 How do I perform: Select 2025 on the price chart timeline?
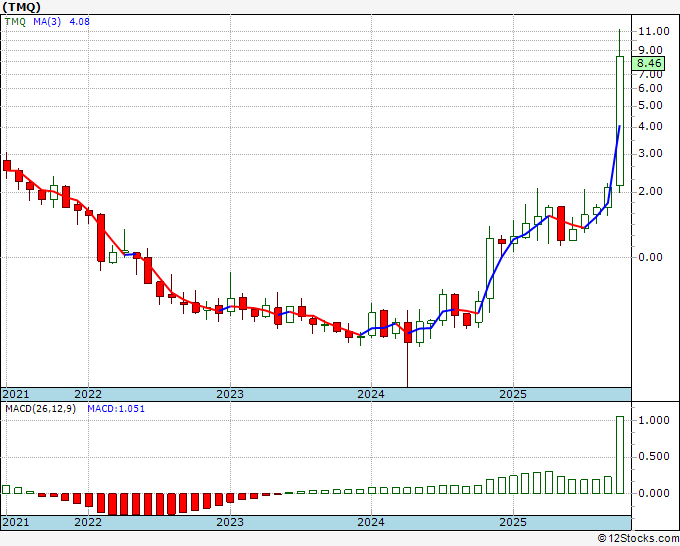point(513,394)
